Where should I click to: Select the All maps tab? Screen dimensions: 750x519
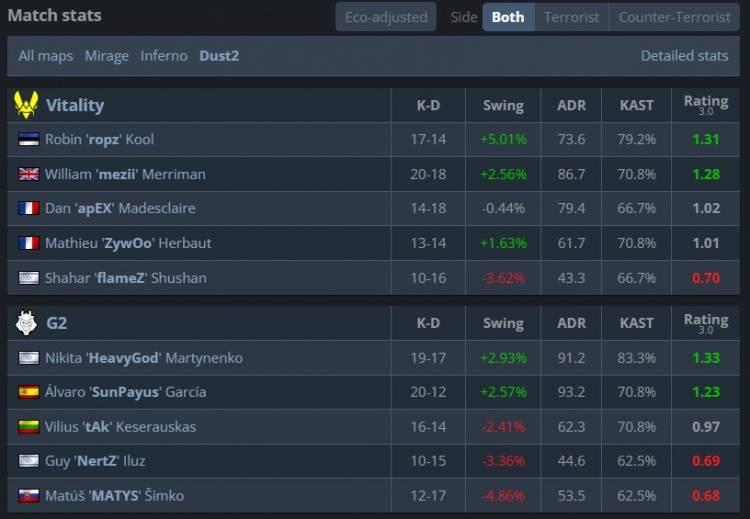click(x=46, y=56)
